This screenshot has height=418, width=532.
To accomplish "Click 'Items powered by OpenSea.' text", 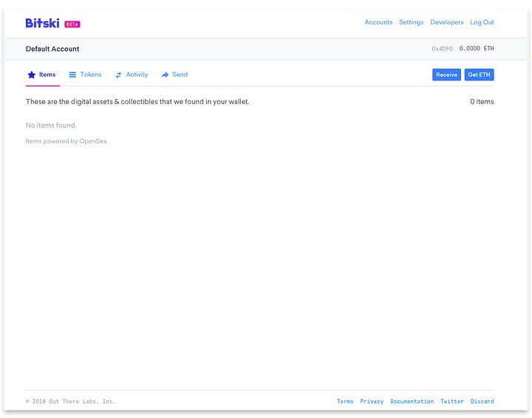I will (x=66, y=141).
